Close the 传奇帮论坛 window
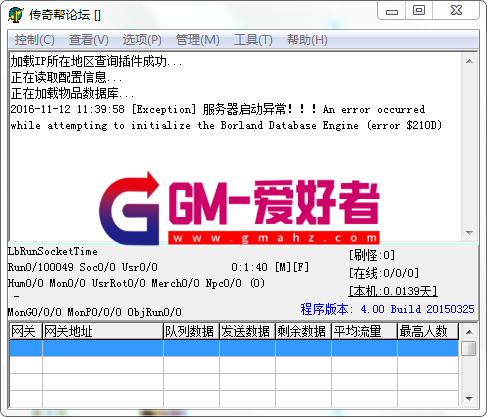This screenshot has width=487, height=417. pyautogui.click(x=456, y=10)
